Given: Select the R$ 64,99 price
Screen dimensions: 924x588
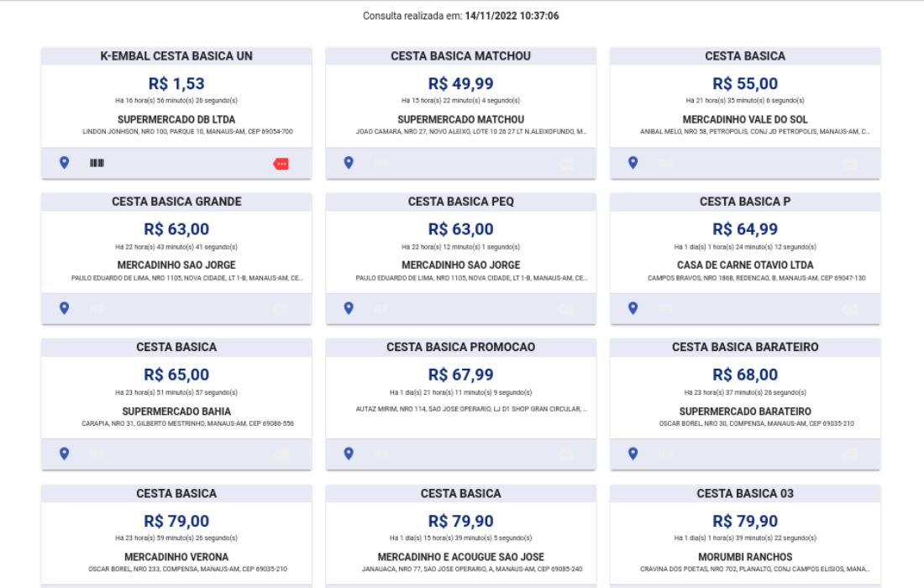Looking at the screenshot, I should [745, 228].
